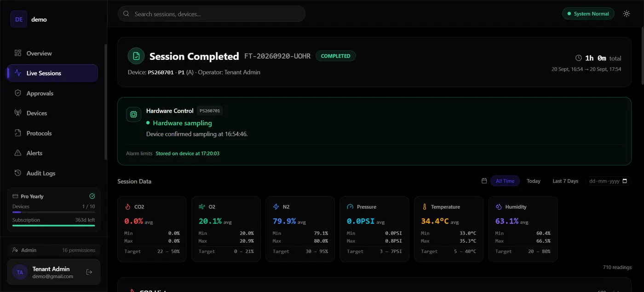Click the Hardware Control chip icon
The image size is (644, 292).
click(x=133, y=114)
